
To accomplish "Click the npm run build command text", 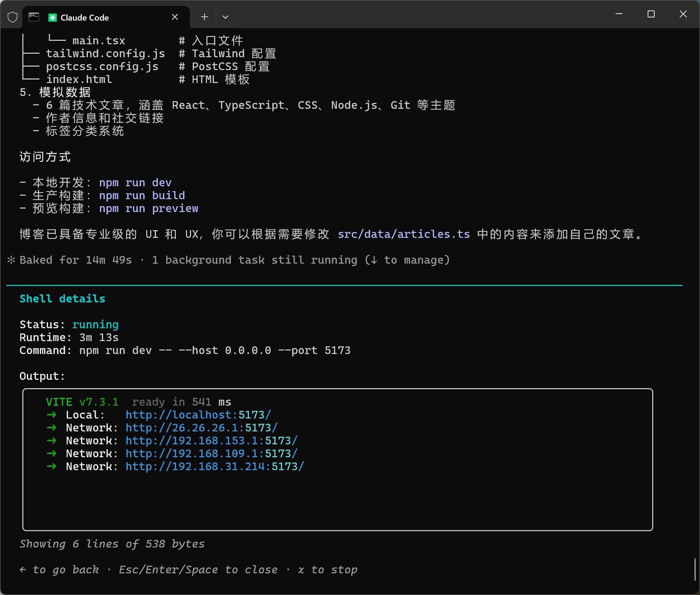I will point(142,196).
